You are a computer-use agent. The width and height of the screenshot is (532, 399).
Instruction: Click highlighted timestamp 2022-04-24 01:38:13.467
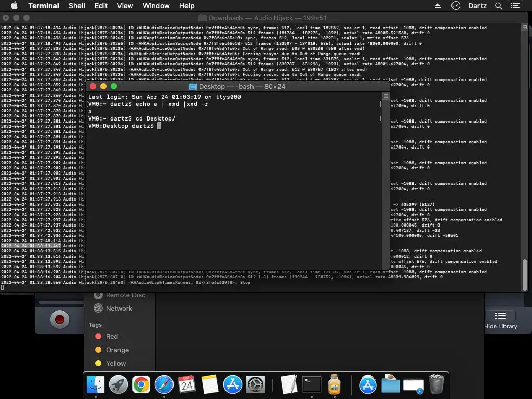click(x=31, y=246)
